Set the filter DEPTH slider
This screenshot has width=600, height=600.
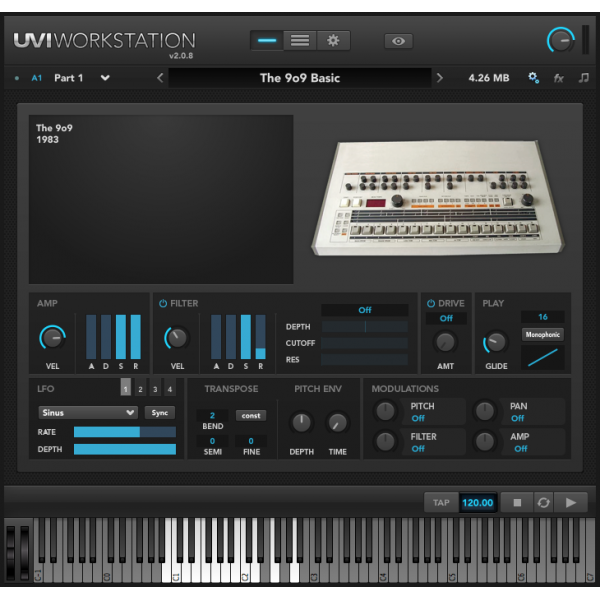(365, 326)
